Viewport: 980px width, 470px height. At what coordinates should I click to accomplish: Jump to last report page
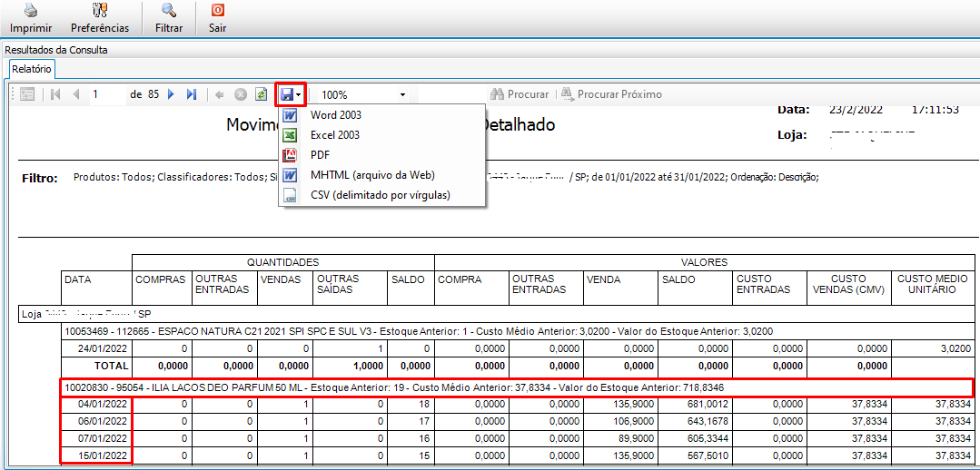click(192, 95)
